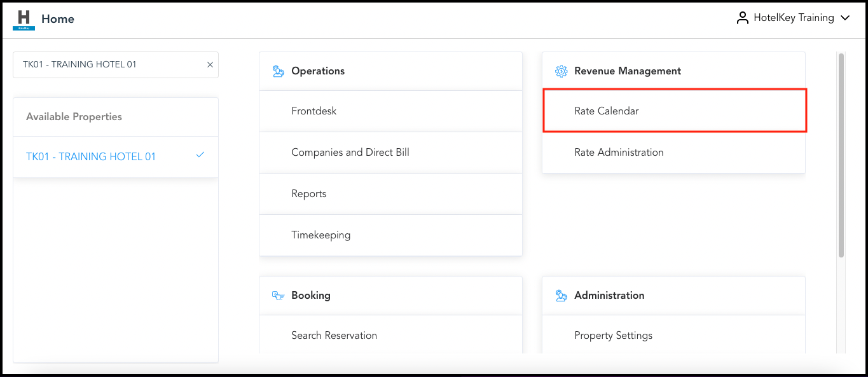Open Timekeeping

point(320,235)
